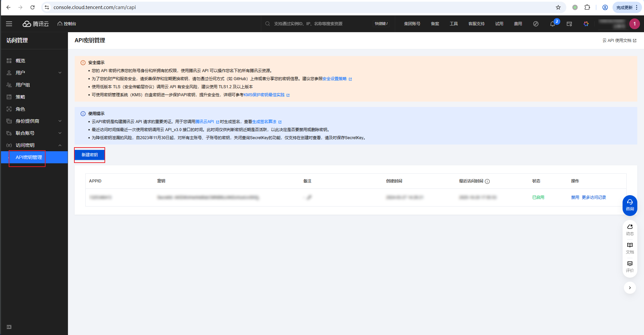Open the notification bell
This screenshot has width=644, height=335.
553,24
